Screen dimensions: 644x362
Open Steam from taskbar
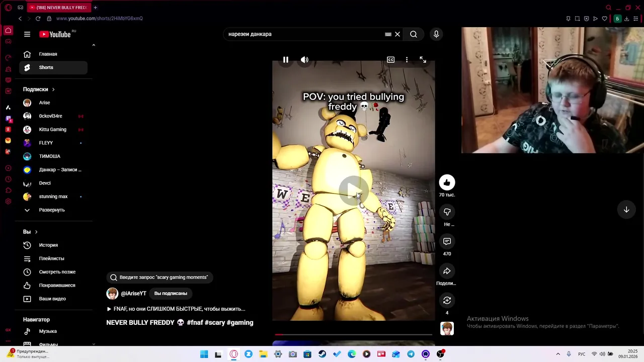pyautogui.click(x=322, y=354)
